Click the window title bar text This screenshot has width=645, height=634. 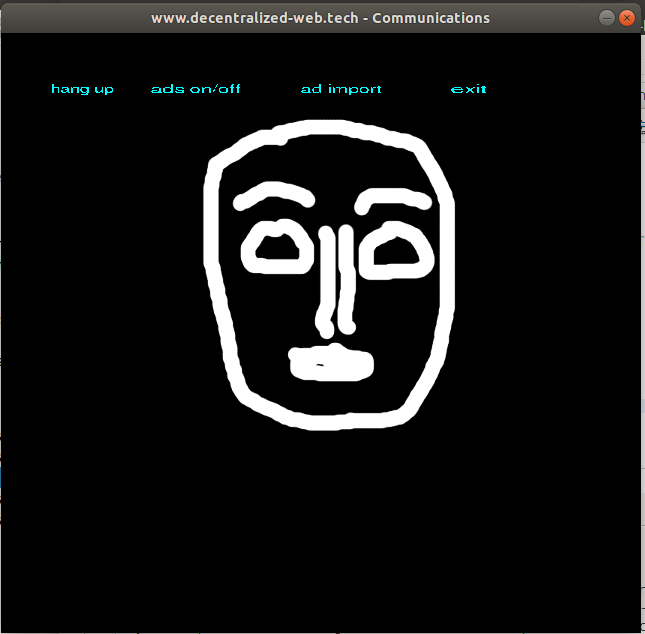point(320,18)
